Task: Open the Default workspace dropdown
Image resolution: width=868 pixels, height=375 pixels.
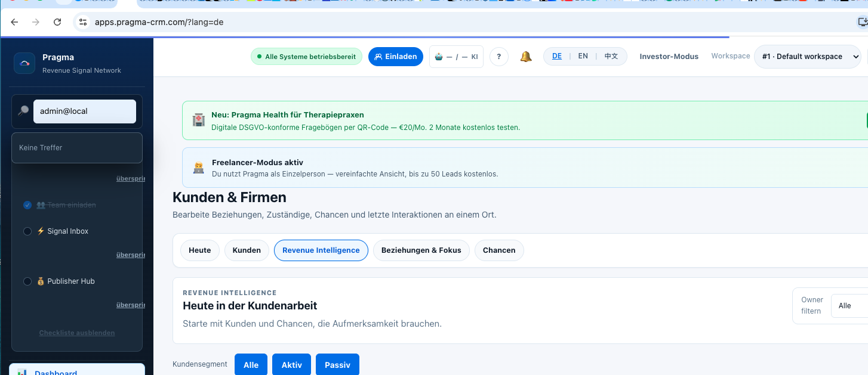Action: (x=808, y=57)
